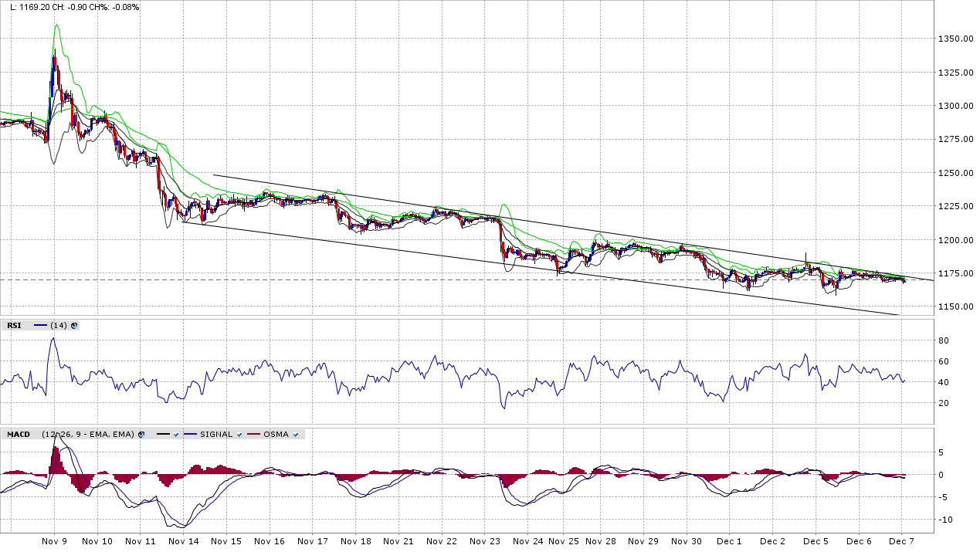The height and width of the screenshot is (552, 980).
Task: Click the MACD panel label
Action: [x=19, y=435]
